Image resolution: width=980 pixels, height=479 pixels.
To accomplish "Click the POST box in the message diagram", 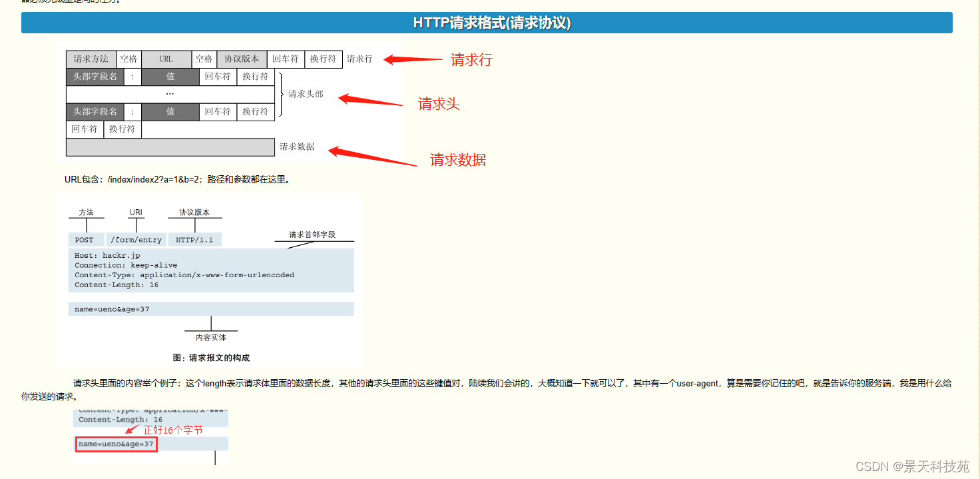I will [x=85, y=240].
